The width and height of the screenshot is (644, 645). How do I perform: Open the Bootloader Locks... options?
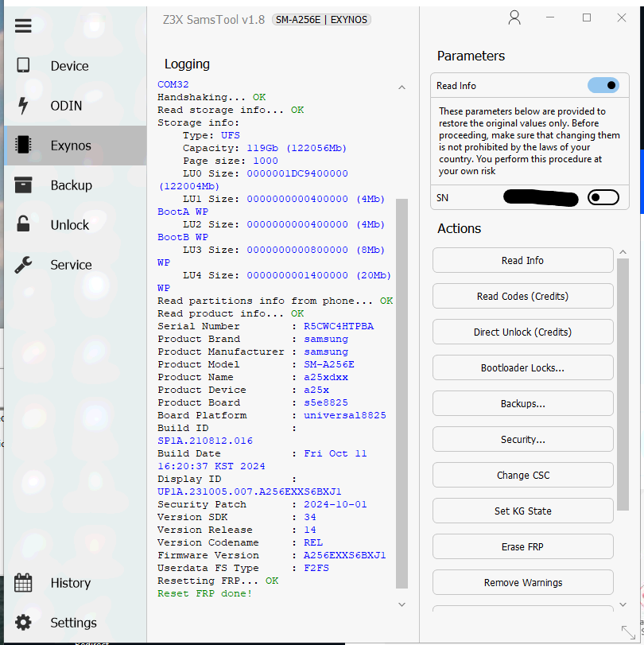pos(522,367)
